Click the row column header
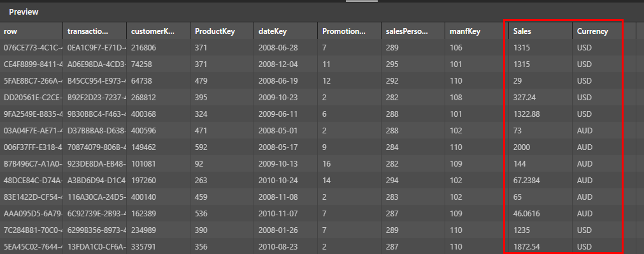 coord(31,31)
